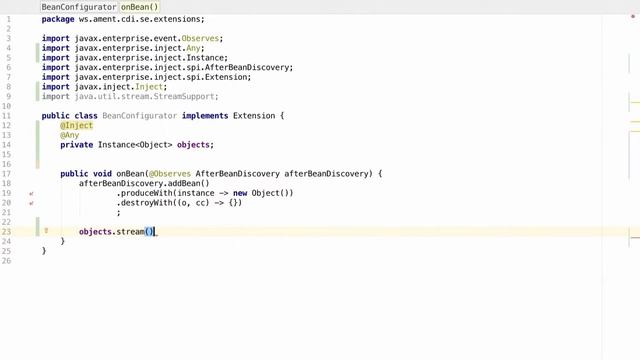The image size is (640, 360).
Task: Select the onBean() breadcrumb
Action: coord(140,7)
